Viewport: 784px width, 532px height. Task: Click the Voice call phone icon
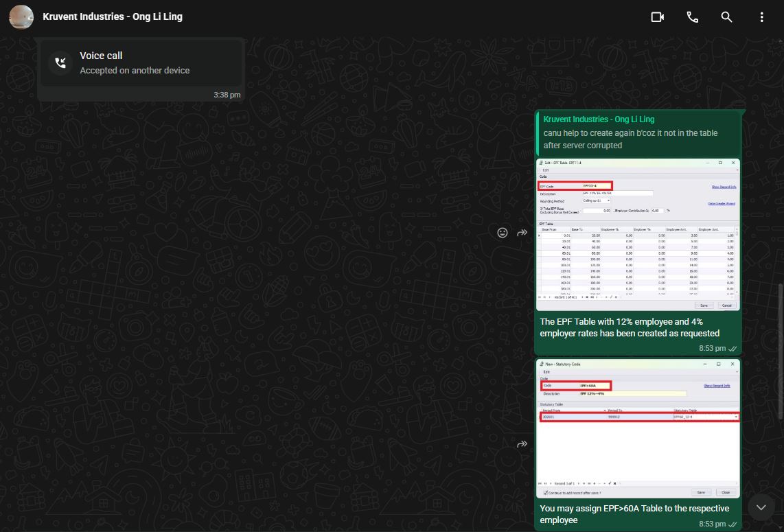(60, 62)
